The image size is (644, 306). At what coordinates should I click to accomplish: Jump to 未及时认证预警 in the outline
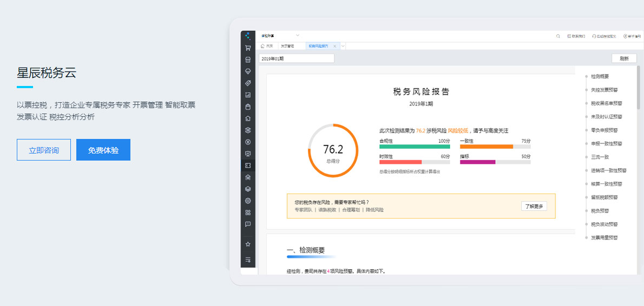607,117
